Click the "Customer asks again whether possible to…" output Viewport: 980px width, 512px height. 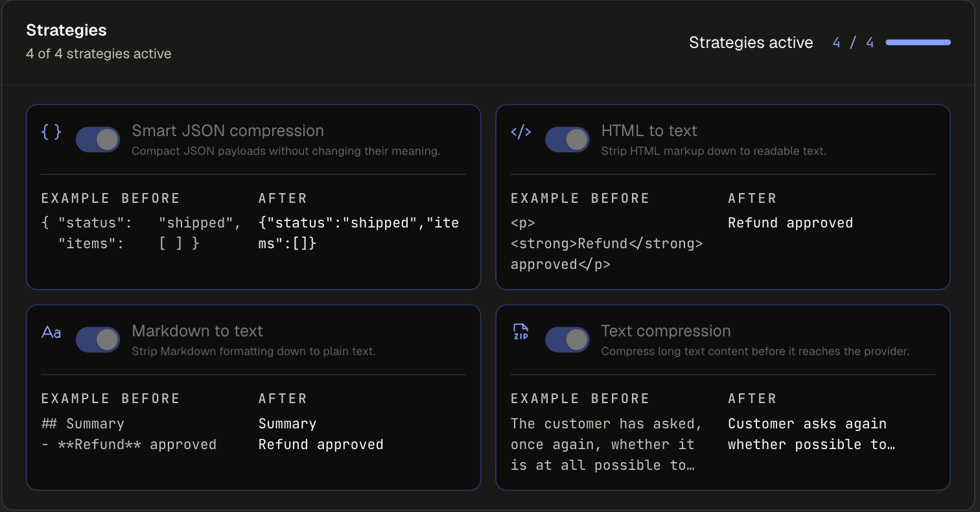click(811, 434)
